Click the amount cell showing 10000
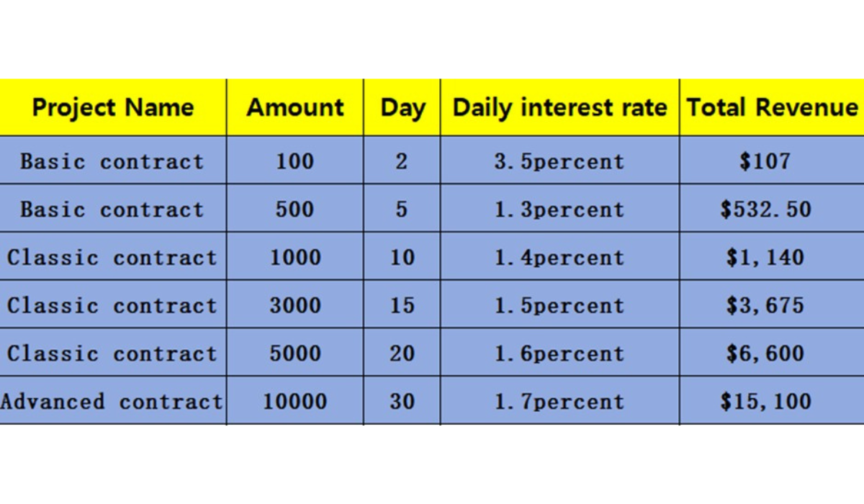This screenshot has width=864, height=504. 295,401
